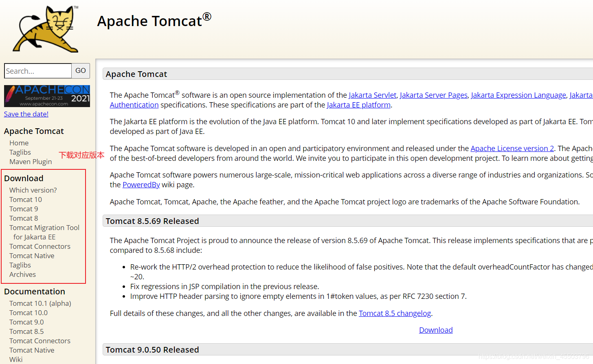The image size is (593, 364).
Task: Open Tomcat Connectors under Download
Action: click(40, 246)
